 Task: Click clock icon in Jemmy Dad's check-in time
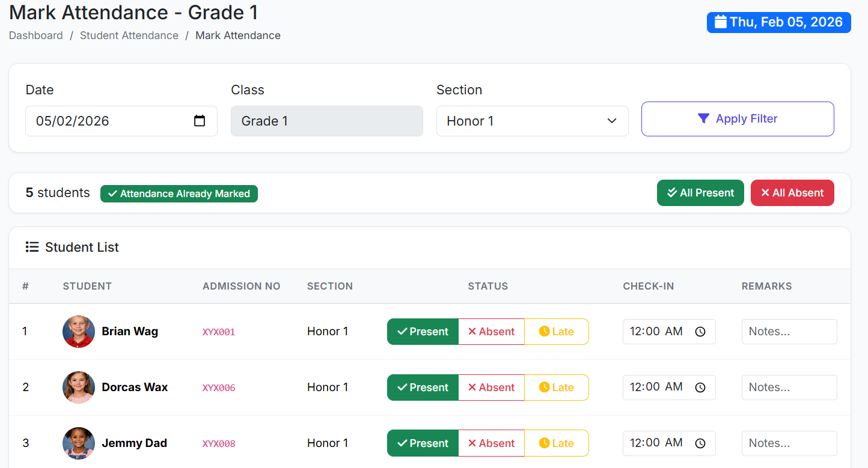(x=700, y=443)
